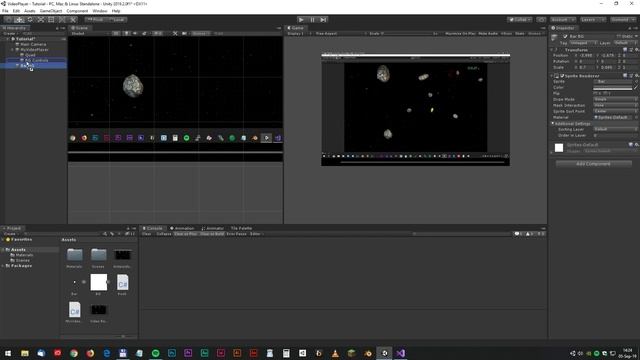Open the Static dropdown arrow
640x360 pixels.
point(636,37)
